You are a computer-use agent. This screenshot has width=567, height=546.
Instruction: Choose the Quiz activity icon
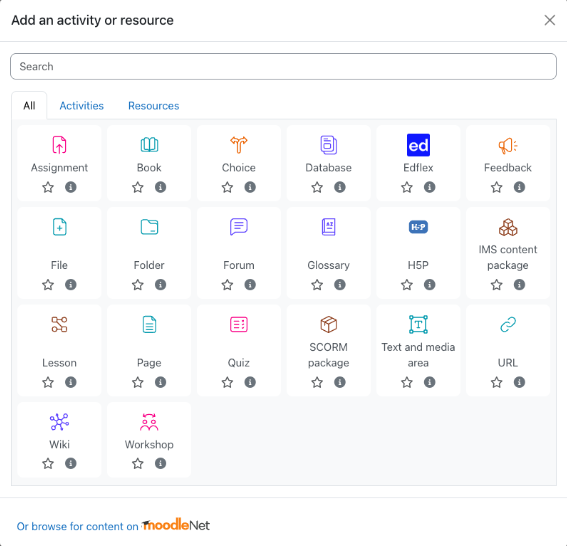point(239,324)
